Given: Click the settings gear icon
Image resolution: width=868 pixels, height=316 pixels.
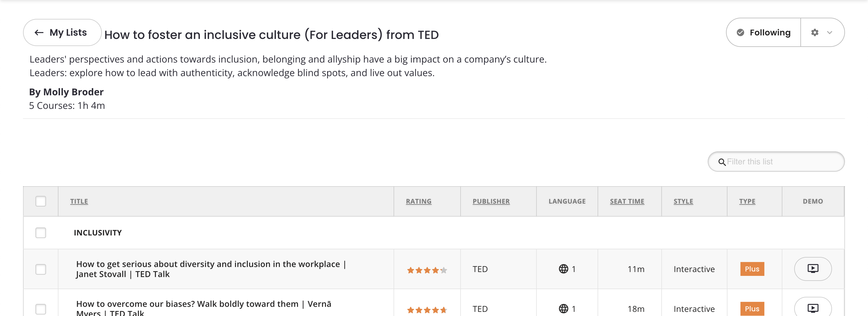Looking at the screenshot, I should (x=815, y=32).
